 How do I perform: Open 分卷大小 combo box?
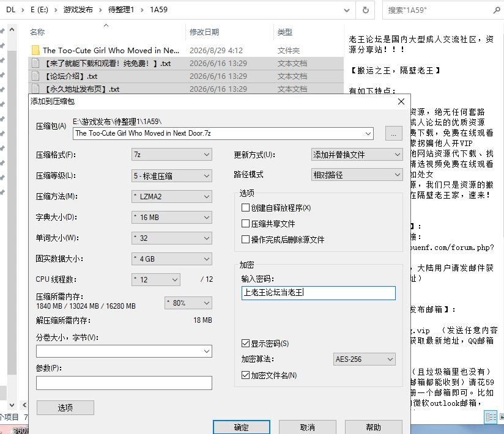point(124,351)
